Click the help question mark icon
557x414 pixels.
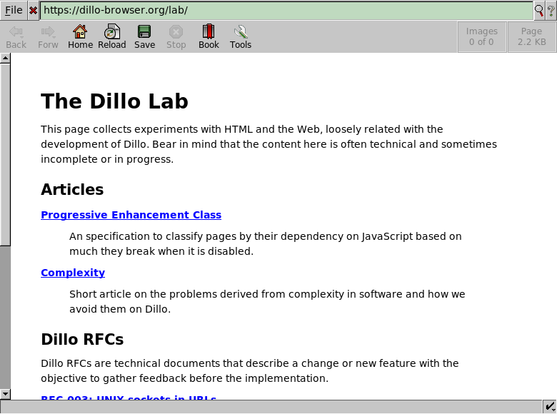pyautogui.click(x=550, y=10)
